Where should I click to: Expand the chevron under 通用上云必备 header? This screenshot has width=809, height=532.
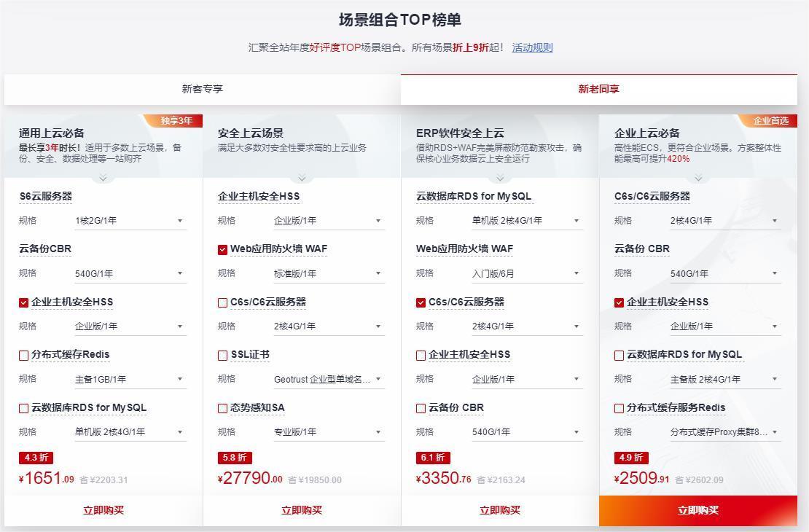tap(103, 179)
